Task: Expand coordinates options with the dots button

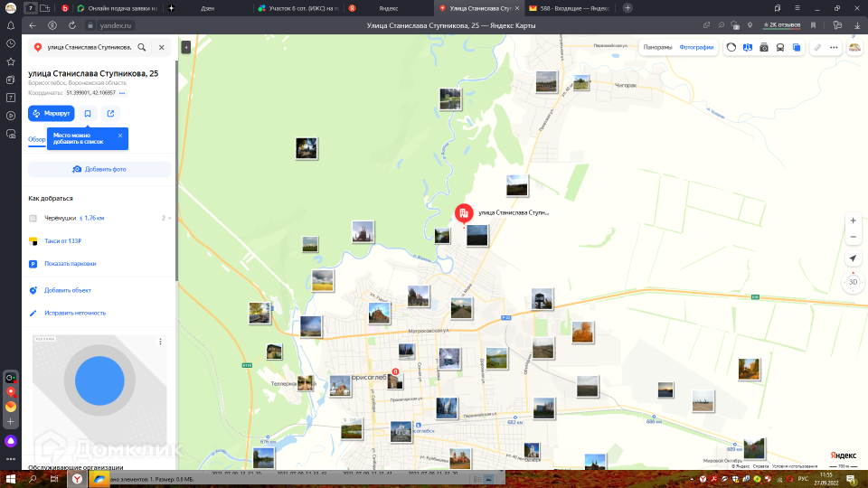Action: pyautogui.click(x=122, y=93)
